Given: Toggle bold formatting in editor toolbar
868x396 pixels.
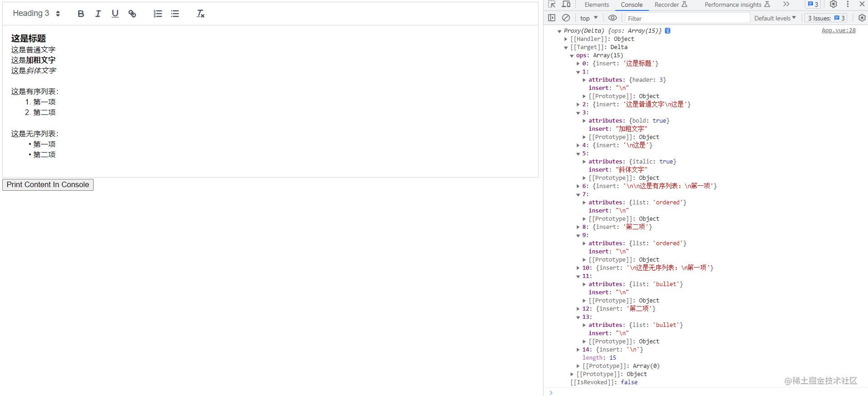Looking at the screenshot, I should (x=81, y=14).
